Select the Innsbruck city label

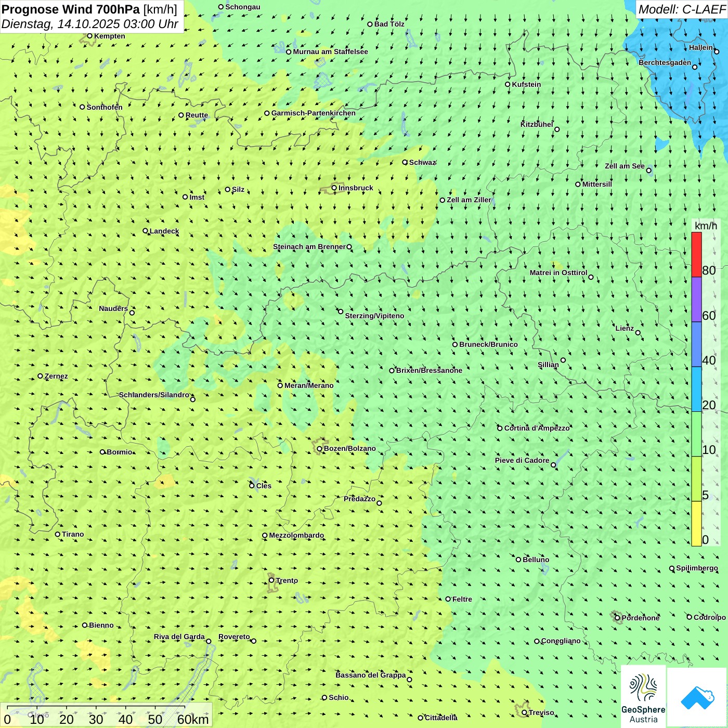point(356,188)
